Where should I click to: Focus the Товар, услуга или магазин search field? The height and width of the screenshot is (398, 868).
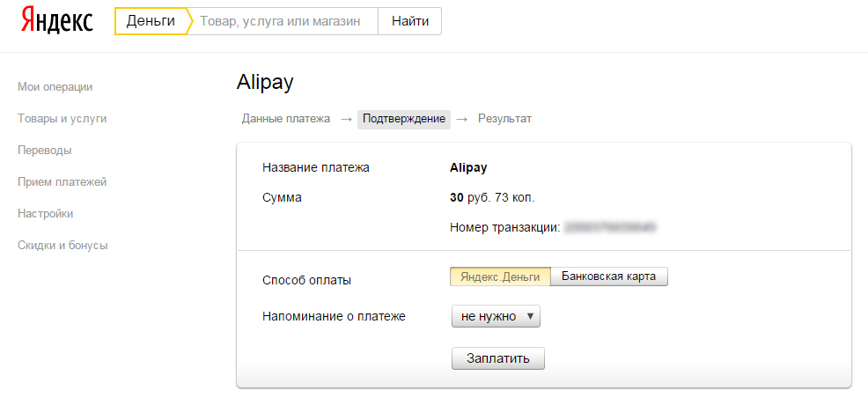(x=283, y=21)
